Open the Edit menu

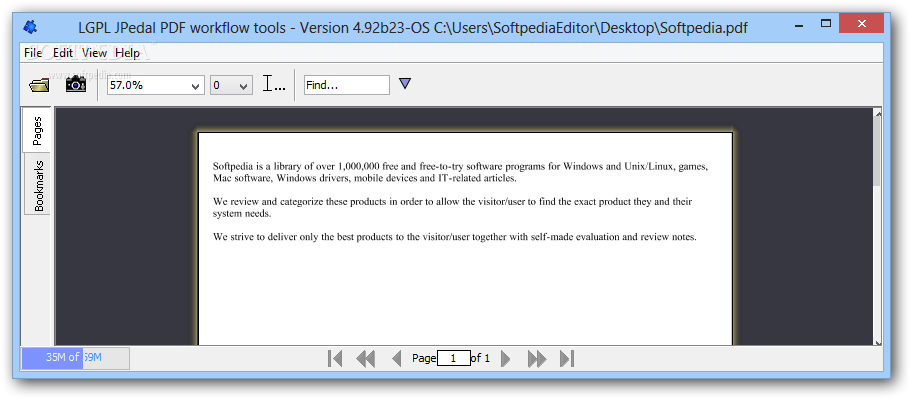(x=63, y=53)
